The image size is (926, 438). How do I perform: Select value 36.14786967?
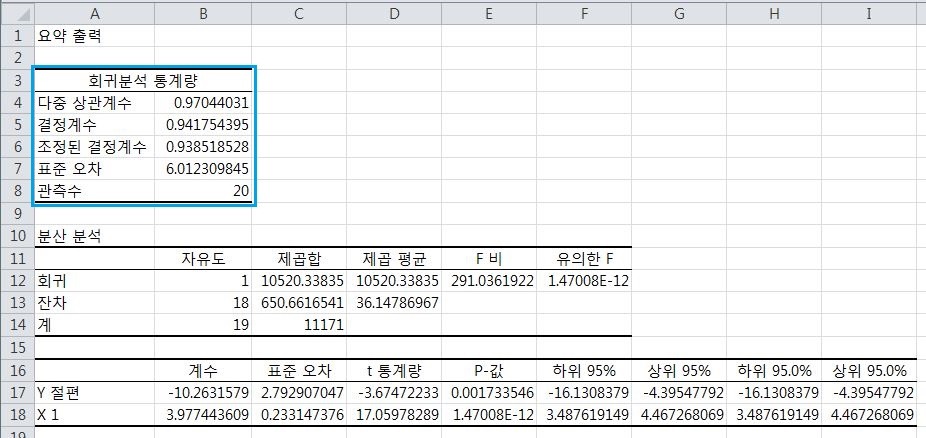(x=393, y=303)
